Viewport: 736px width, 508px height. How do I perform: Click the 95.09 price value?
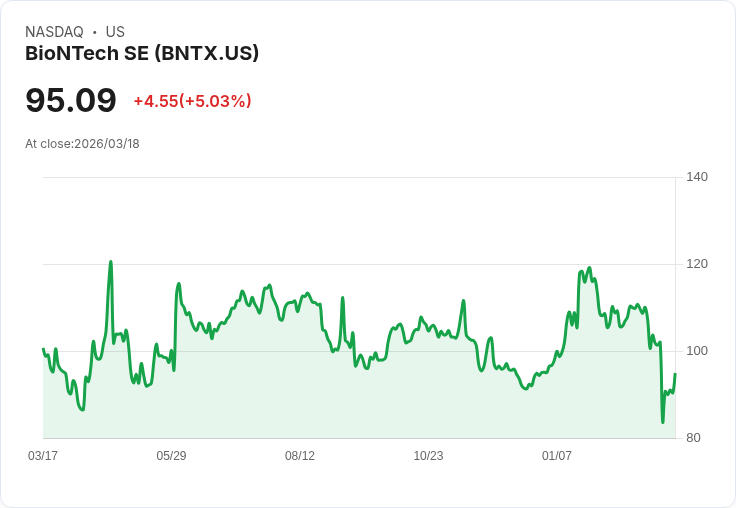[70, 100]
